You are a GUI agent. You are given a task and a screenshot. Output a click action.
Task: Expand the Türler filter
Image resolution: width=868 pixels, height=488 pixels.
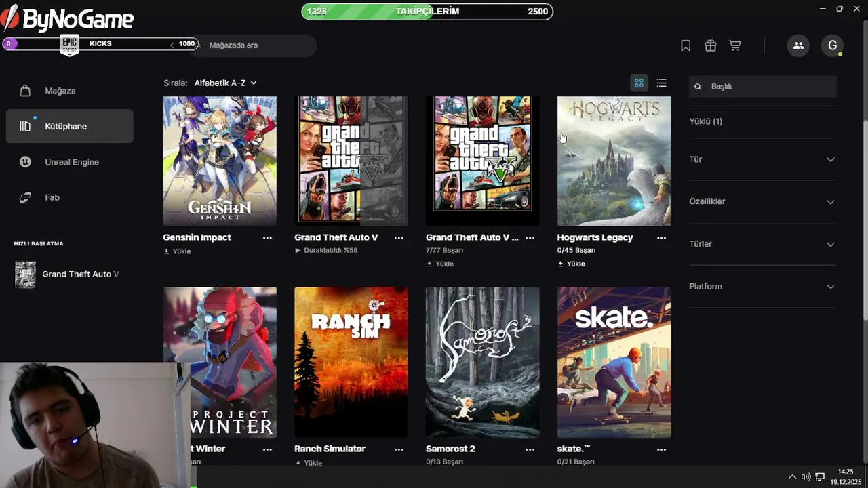coord(762,244)
